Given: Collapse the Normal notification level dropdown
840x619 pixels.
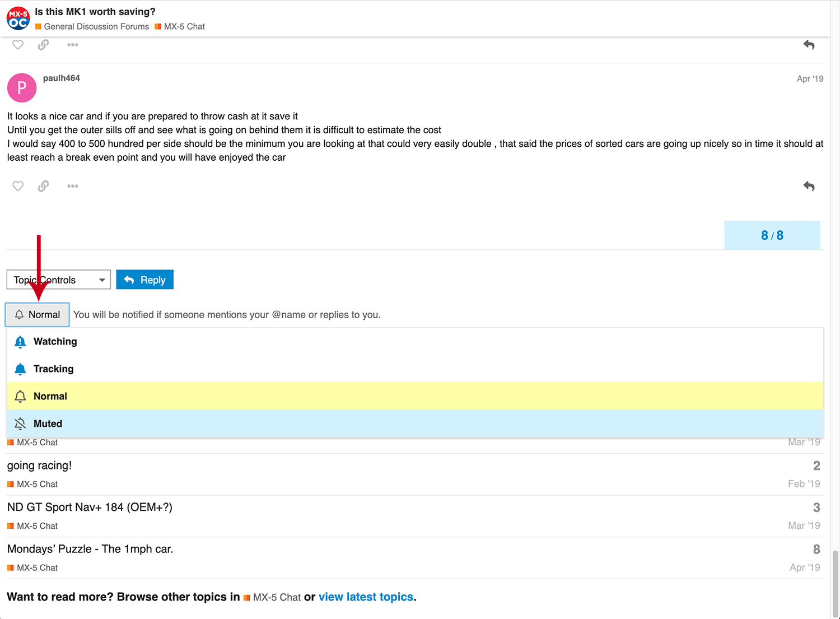Looking at the screenshot, I should pyautogui.click(x=38, y=315).
